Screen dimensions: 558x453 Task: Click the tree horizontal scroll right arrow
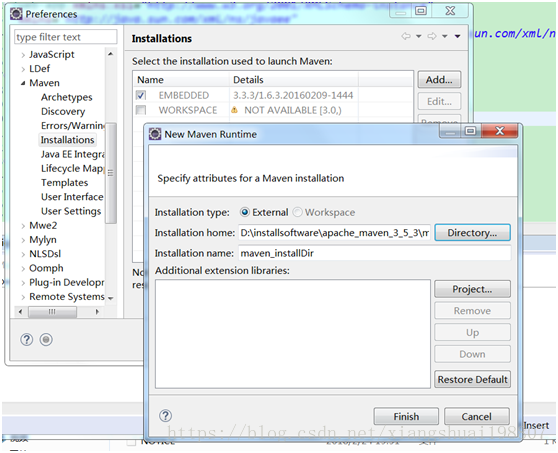[x=97, y=312]
